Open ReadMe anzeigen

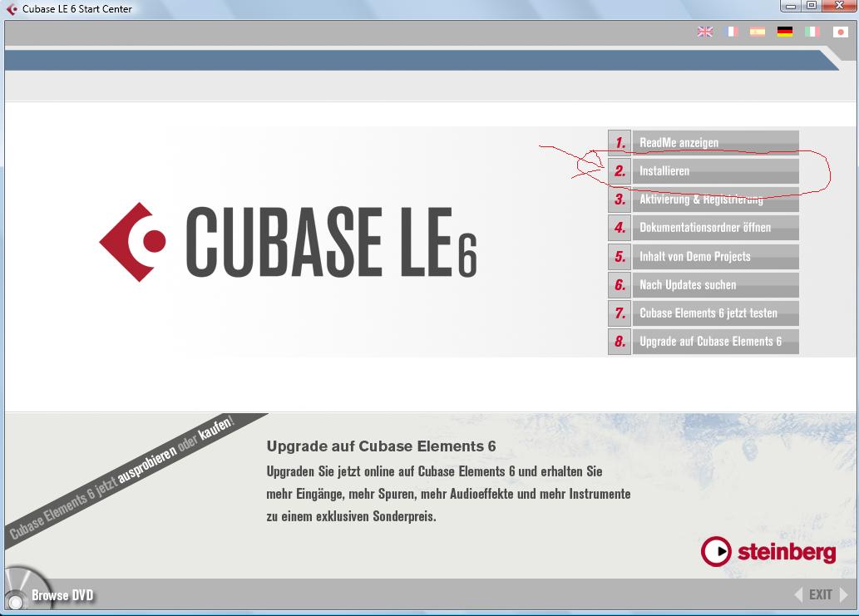pyautogui.click(x=715, y=143)
